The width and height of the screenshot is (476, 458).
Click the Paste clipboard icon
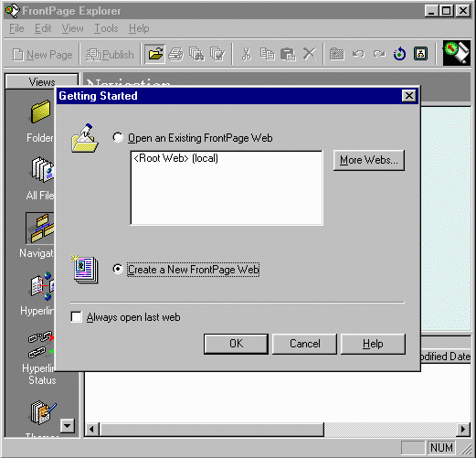click(x=288, y=55)
